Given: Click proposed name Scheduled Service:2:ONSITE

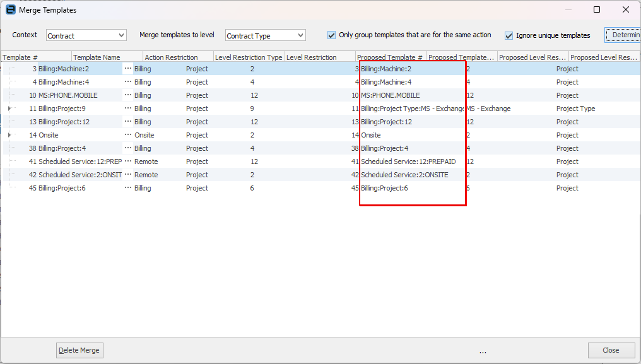Looking at the screenshot, I should click(404, 175).
